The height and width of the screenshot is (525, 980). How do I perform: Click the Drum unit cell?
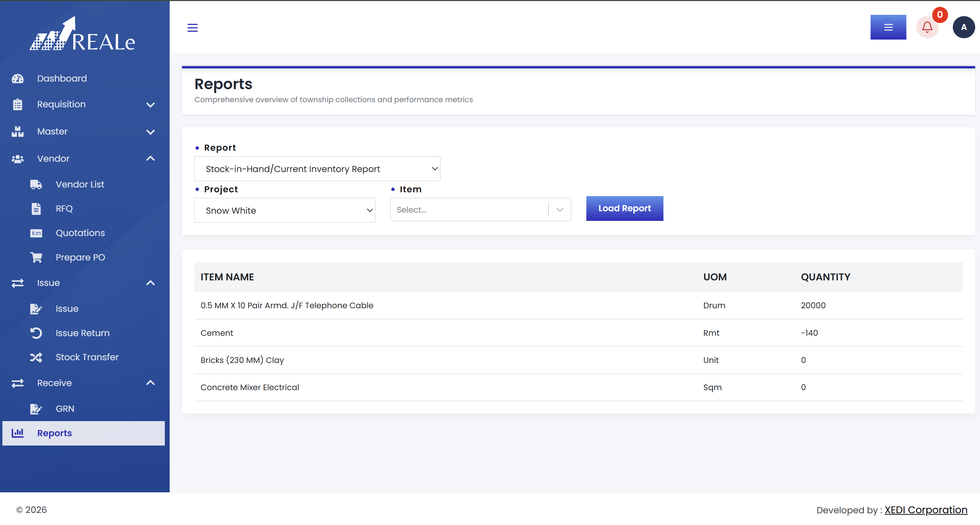pyautogui.click(x=714, y=306)
